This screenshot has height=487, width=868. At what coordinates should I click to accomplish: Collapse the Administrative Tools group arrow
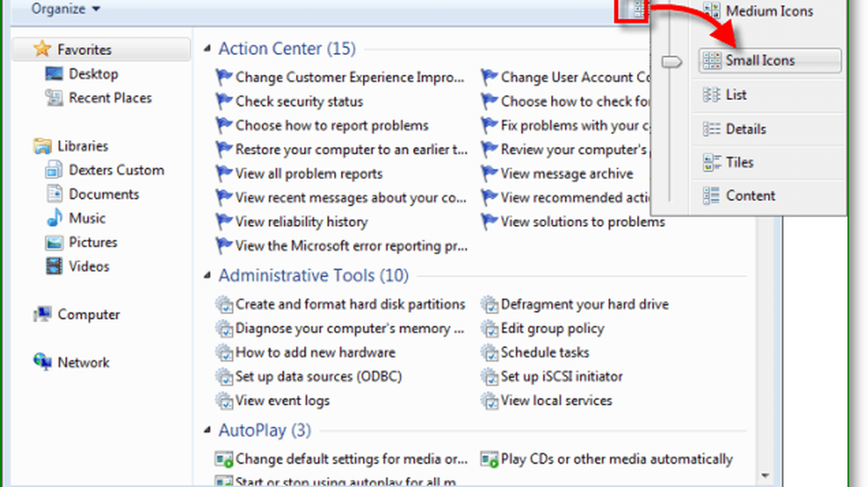click(207, 276)
